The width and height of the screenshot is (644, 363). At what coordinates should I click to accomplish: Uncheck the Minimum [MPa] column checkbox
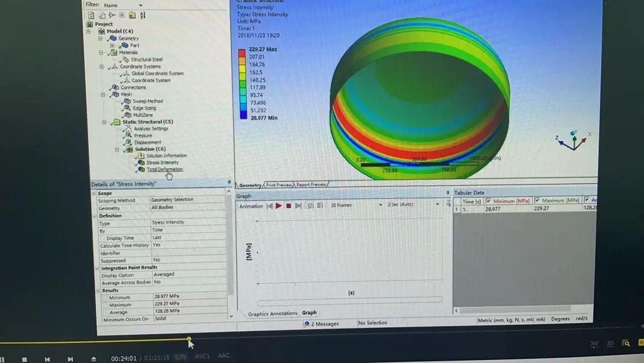(x=488, y=201)
